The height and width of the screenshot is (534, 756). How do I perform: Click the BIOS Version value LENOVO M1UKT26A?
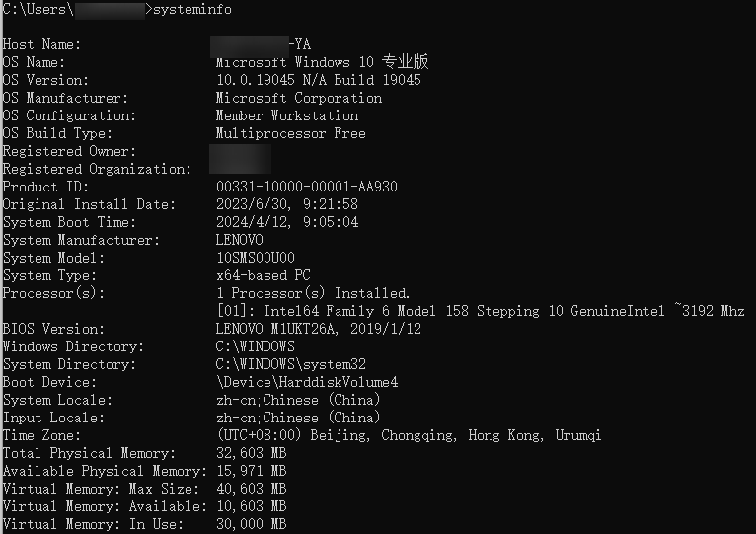318,329
